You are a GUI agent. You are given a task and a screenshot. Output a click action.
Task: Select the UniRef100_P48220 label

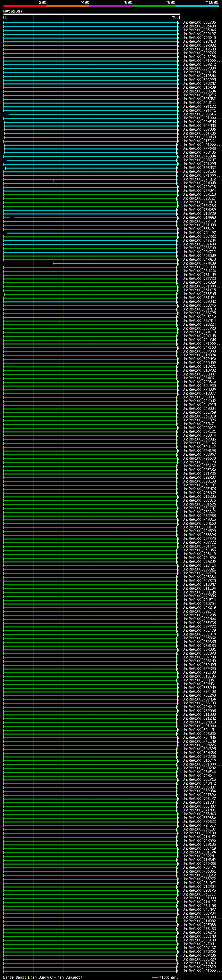coord(199,317)
